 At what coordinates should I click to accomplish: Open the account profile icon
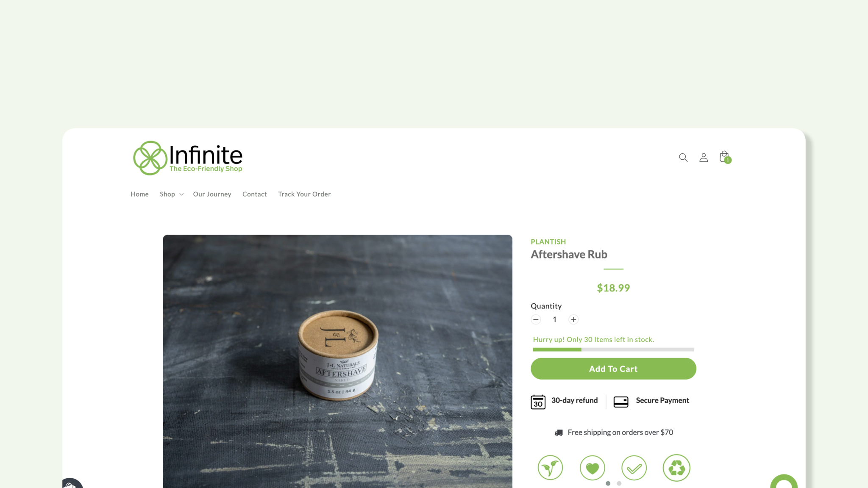click(704, 158)
